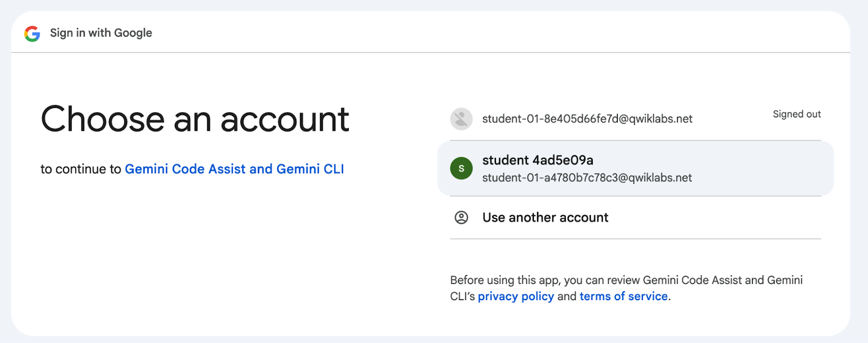
Task: Click the 'to continue to' text
Action: [x=81, y=169]
